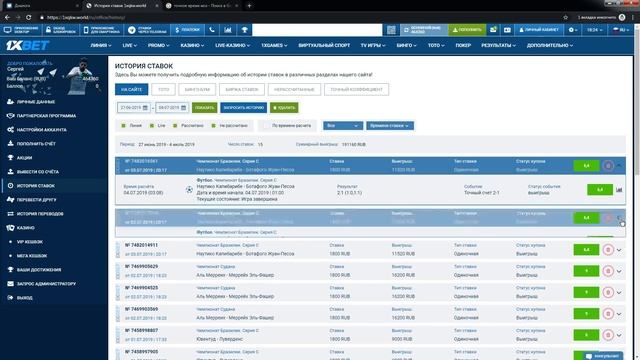Delete bet №7469904525 with trash icon
The image size is (640, 360).
tap(608, 292)
